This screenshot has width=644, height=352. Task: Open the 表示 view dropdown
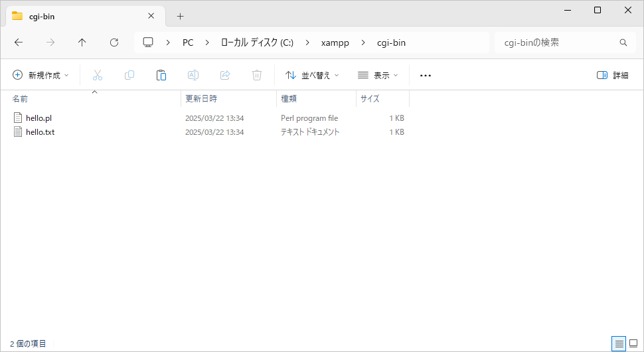(378, 75)
